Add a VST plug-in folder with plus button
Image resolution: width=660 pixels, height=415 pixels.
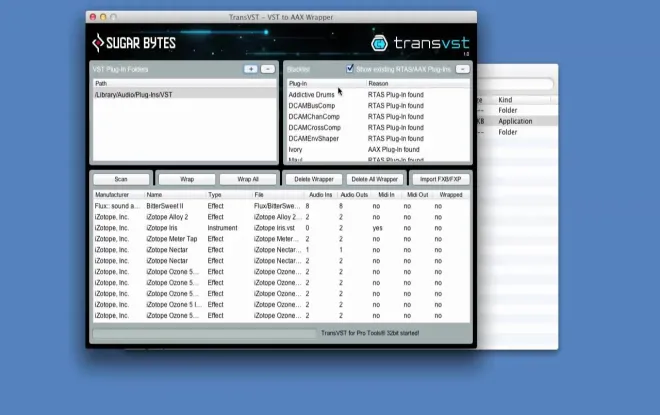(250, 69)
